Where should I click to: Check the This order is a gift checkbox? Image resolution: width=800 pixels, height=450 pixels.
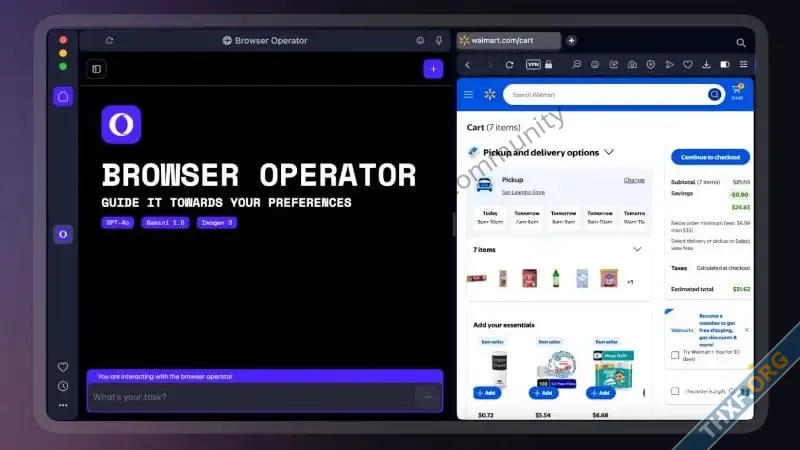pos(675,391)
